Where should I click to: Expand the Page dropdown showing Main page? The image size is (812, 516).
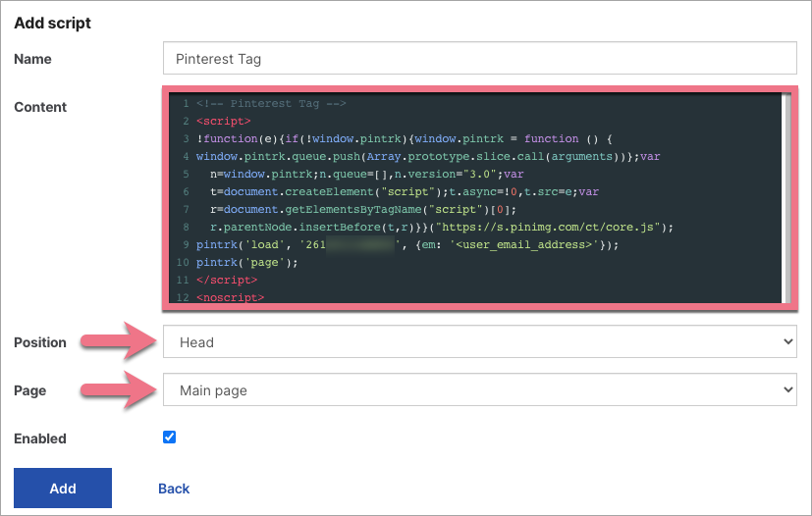coord(479,390)
